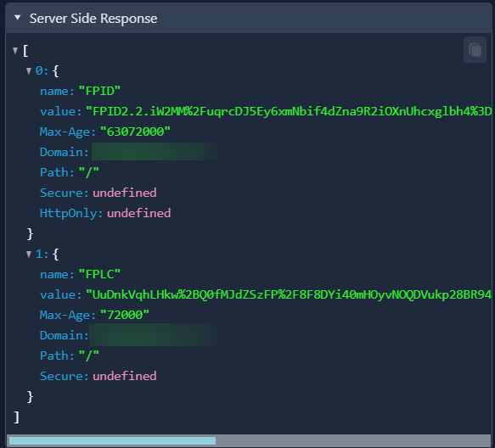The width and height of the screenshot is (495, 448).
Task: Click the name key in object 0
Action: [x=57, y=91]
